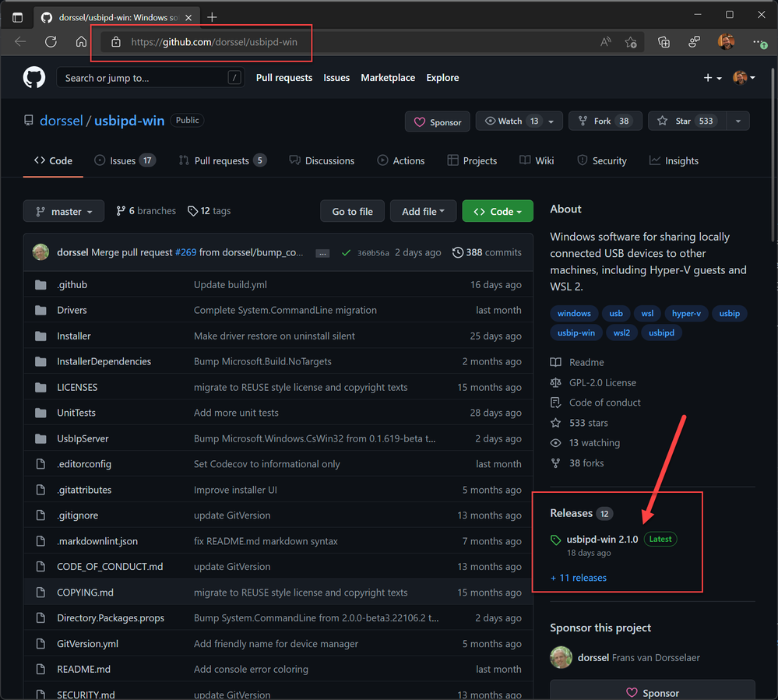Open the Actions tab
The height and width of the screenshot is (700, 778).
[x=401, y=160]
